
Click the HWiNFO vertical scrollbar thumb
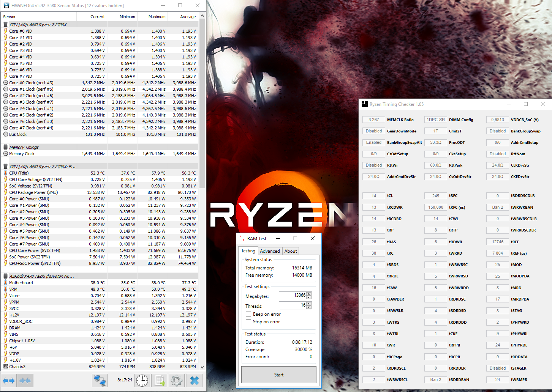[x=202, y=103]
